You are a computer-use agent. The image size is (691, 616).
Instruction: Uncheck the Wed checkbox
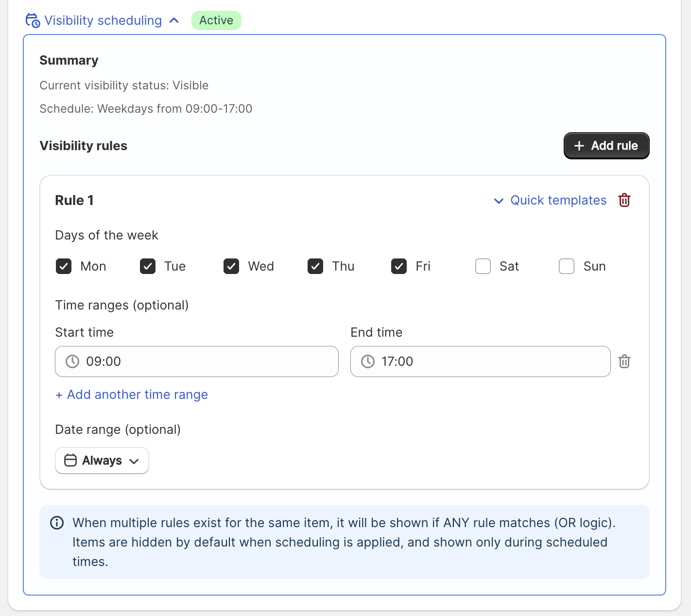[231, 266]
